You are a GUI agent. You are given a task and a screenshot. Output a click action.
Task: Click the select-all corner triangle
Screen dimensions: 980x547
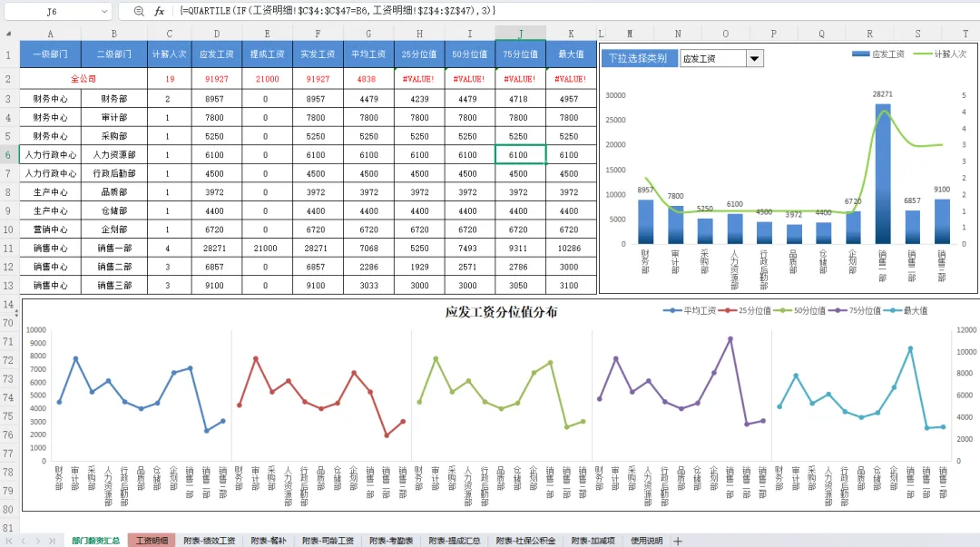(x=9, y=34)
